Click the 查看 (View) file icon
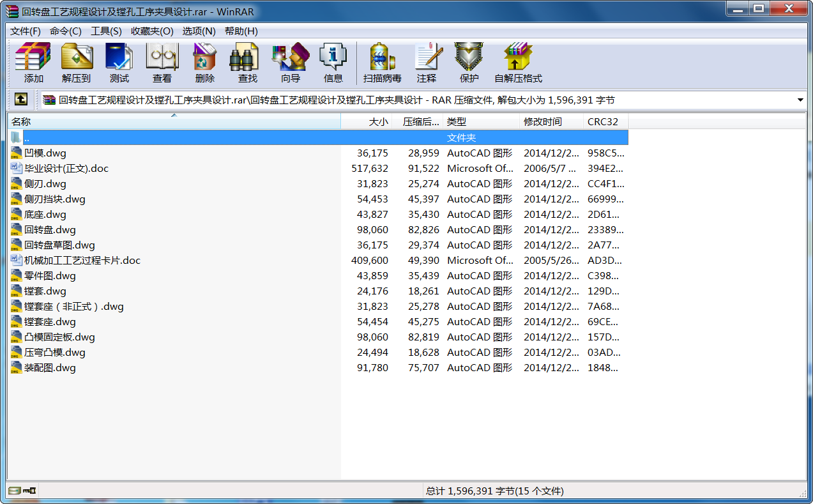The image size is (813, 504). [x=162, y=62]
